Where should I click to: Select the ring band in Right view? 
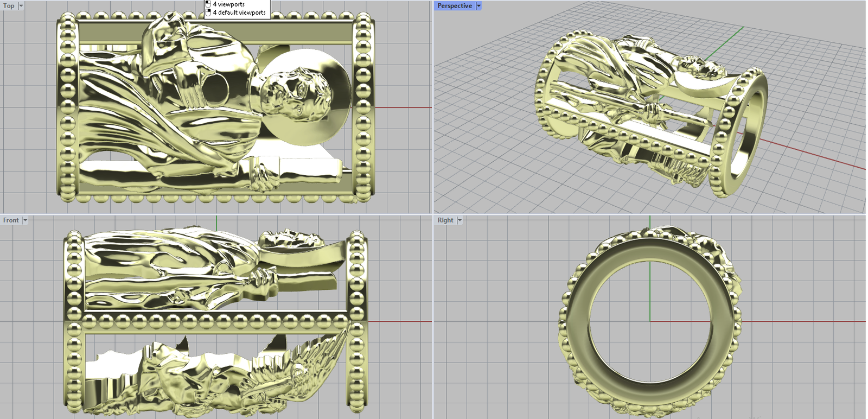coord(580,320)
